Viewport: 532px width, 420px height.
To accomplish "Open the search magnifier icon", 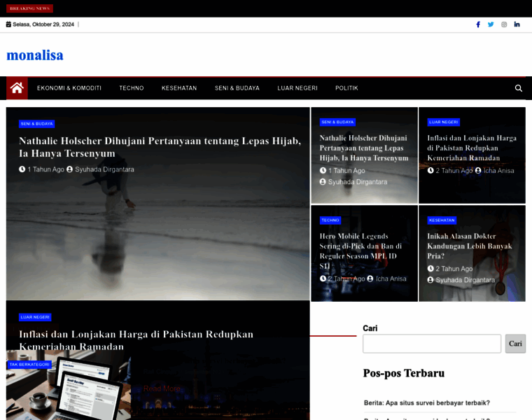I will 518,88.
